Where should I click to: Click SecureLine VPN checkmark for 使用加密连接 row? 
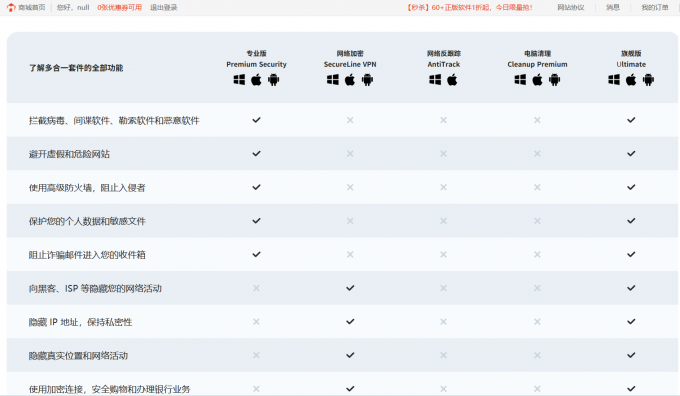click(350, 389)
